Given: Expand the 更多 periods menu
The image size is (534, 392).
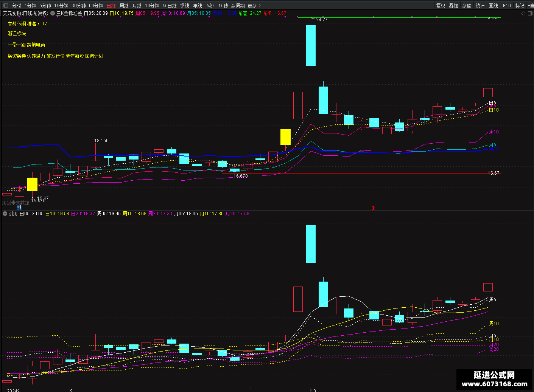Looking at the screenshot, I should (254, 6).
